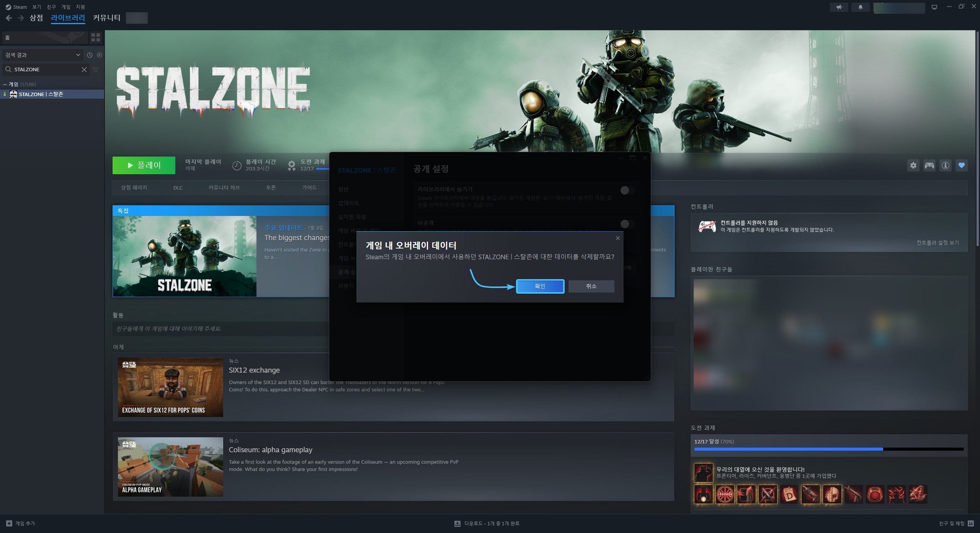Screen dimensions: 980x533
Task: Click the STALZONE search field
Action: 46,69
